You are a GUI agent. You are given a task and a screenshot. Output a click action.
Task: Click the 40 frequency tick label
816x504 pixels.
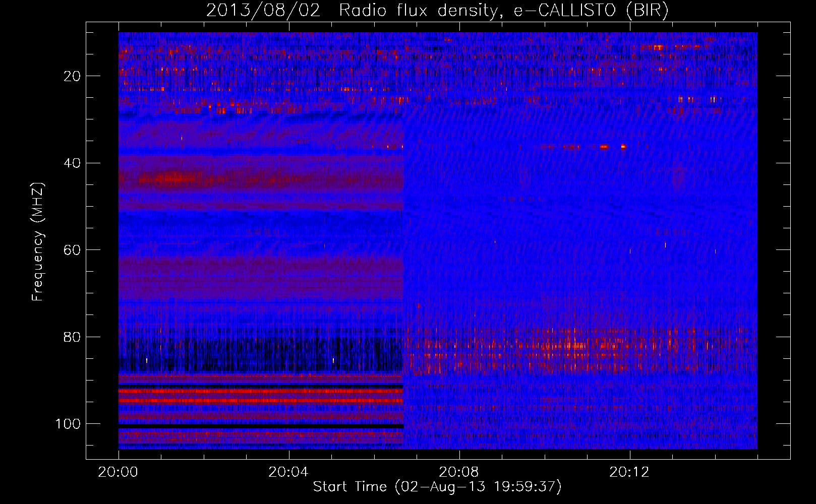tap(72, 163)
